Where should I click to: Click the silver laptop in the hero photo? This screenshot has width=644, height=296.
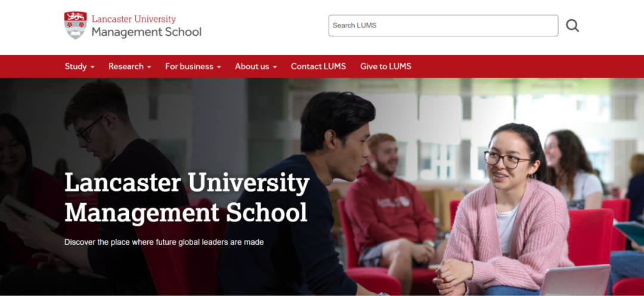coord(575,280)
